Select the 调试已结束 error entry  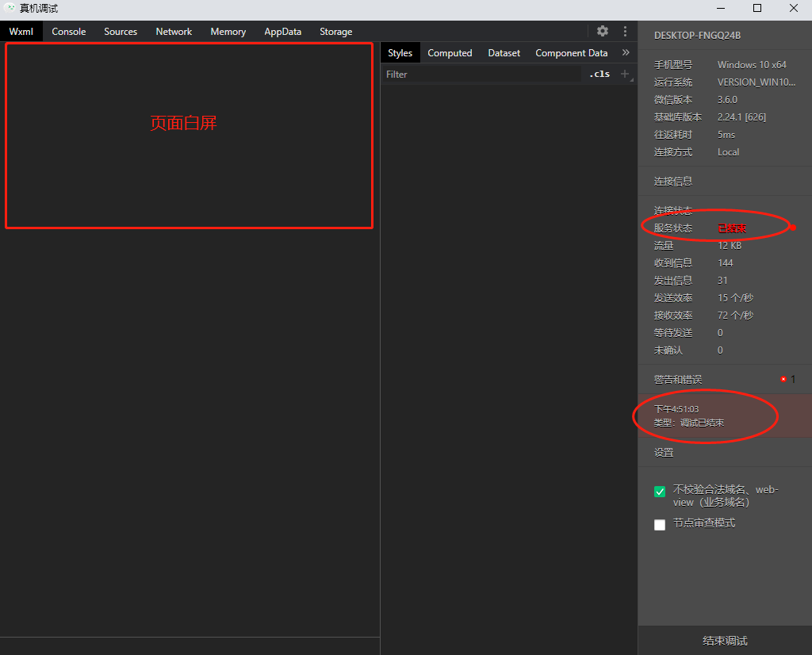click(725, 416)
